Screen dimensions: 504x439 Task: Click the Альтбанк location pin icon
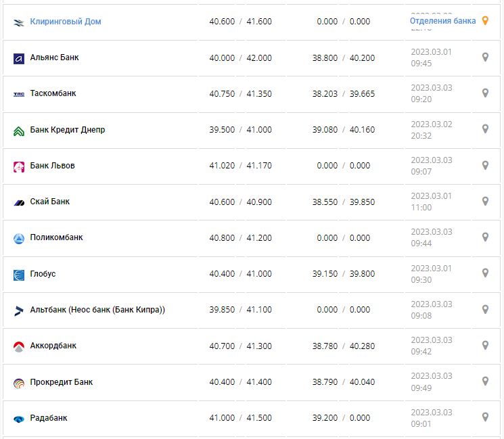(x=484, y=310)
